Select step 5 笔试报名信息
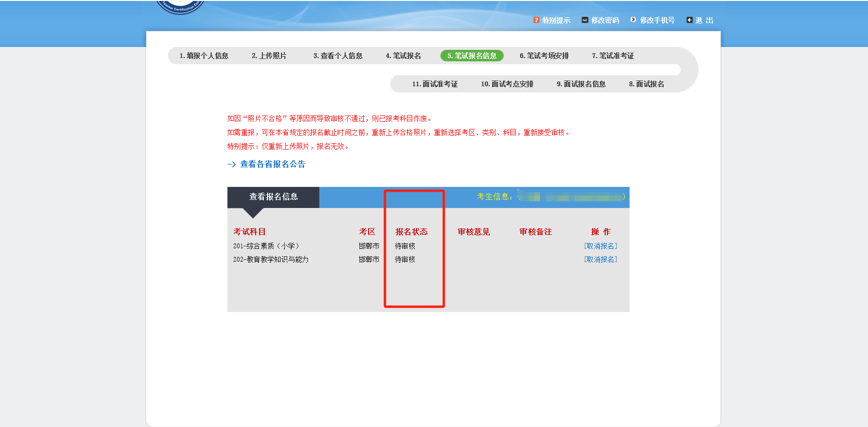This screenshot has width=868, height=427. 472,56
